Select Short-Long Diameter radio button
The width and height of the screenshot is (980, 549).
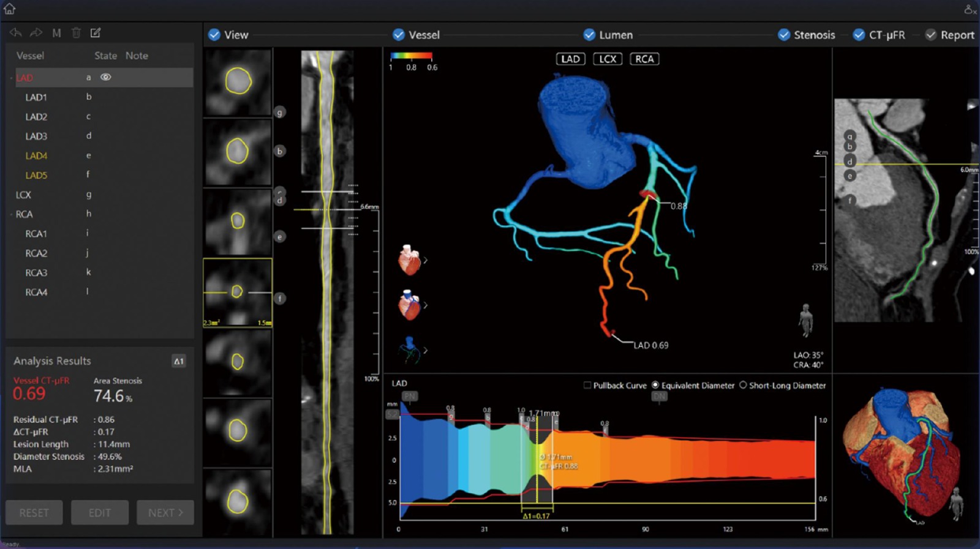point(743,386)
